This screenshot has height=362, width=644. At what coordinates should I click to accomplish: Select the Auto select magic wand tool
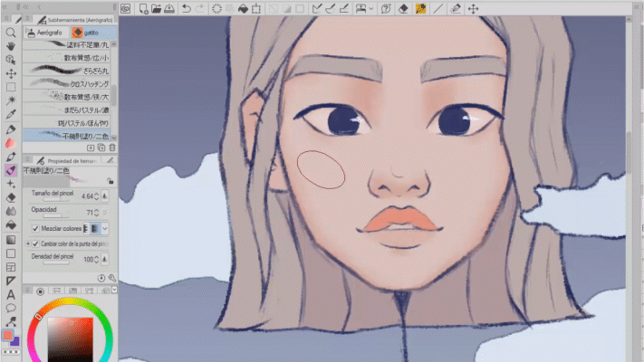[11, 100]
